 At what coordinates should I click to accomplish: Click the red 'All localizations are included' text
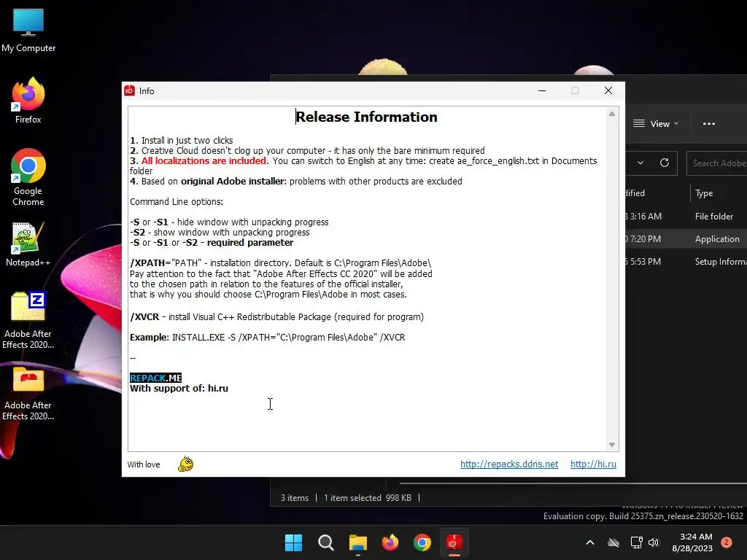click(x=204, y=161)
